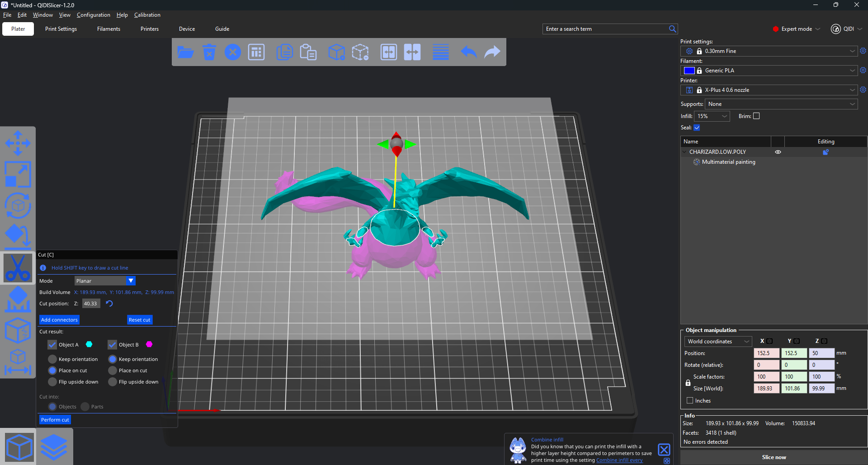
Task: Open the Calibration menu
Action: pyautogui.click(x=147, y=15)
